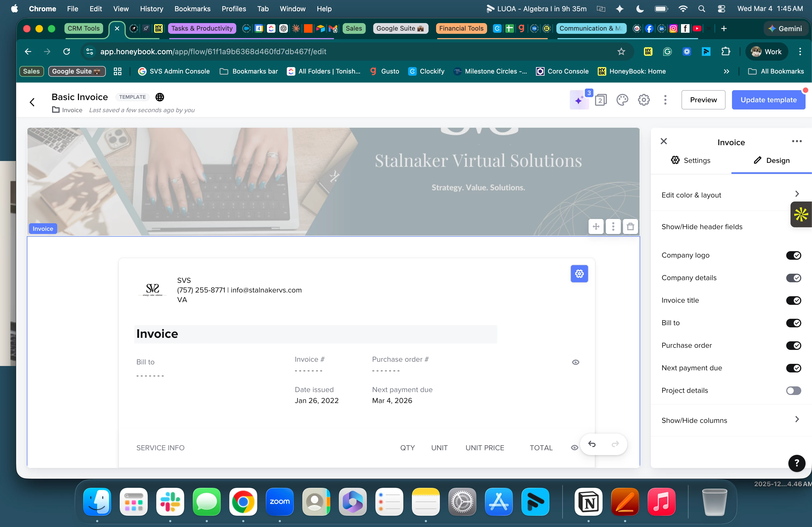Screen dimensions: 812x527
Task: Switch to Settings tab in Invoice panel
Action: pyautogui.click(x=691, y=160)
